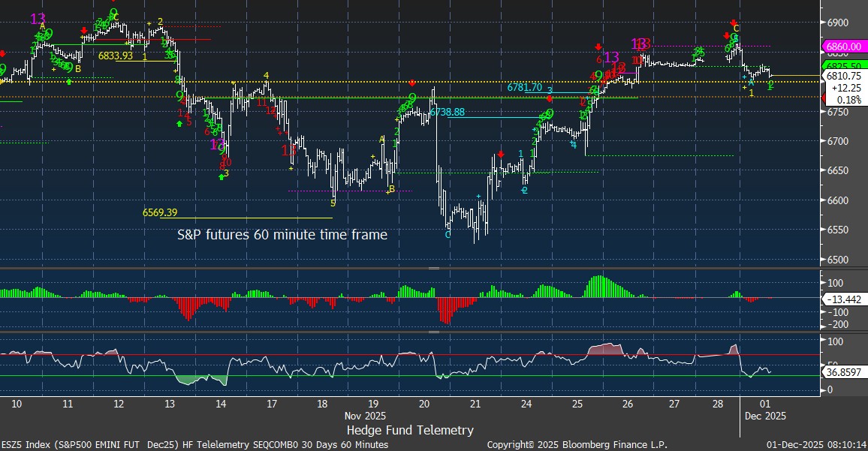
Task: Select the large red 13 countdown on Nov 17
Action: [x=288, y=150]
